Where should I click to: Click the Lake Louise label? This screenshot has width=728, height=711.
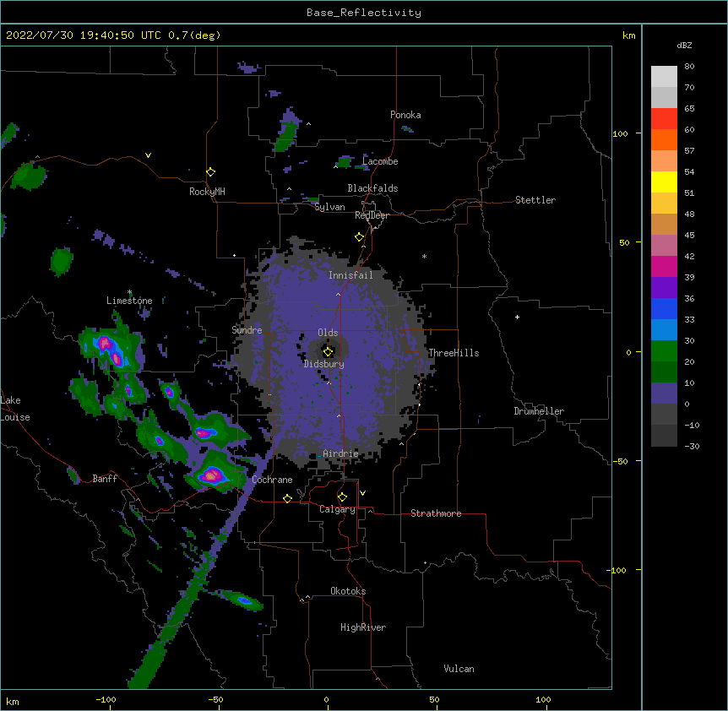15,409
